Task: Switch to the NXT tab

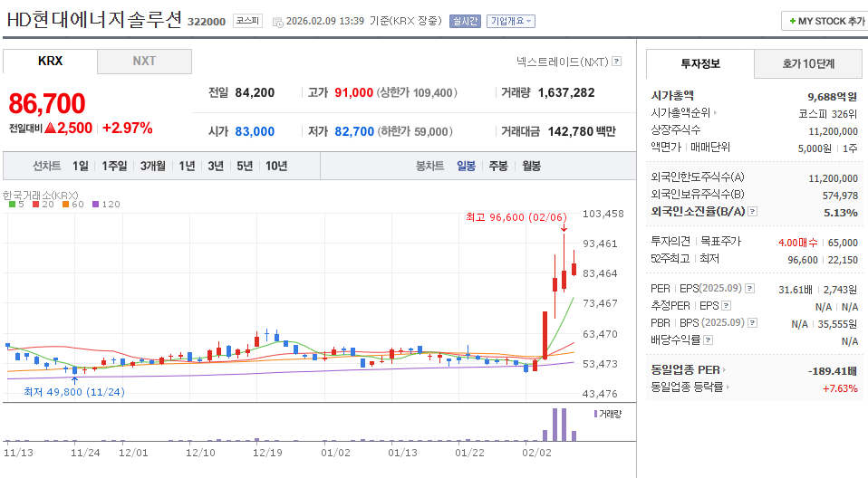Action: click(x=144, y=62)
